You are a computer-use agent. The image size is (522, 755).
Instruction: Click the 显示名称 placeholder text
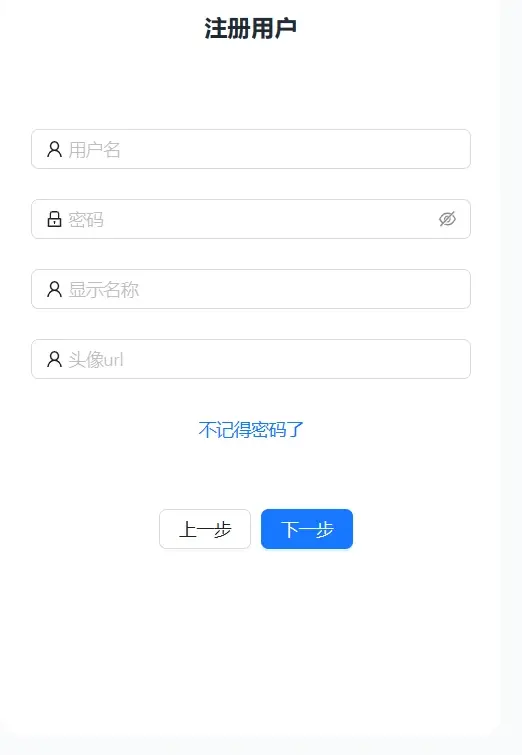(x=104, y=290)
